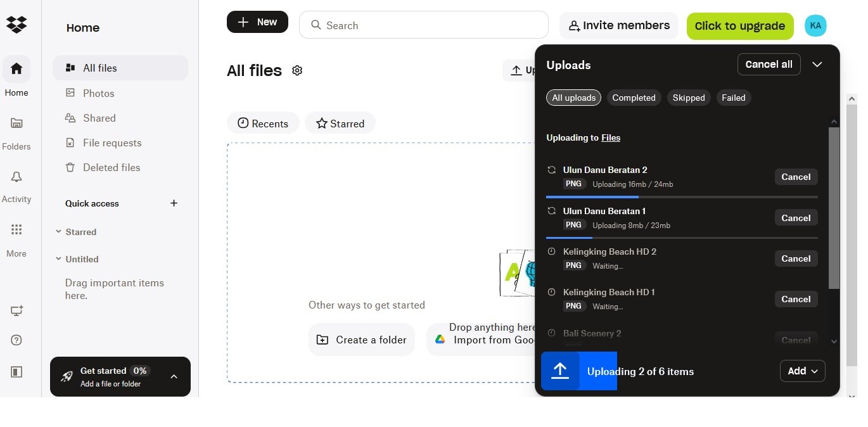The height and width of the screenshot is (427, 868).
Task: Click the page scrollbar up arrow
Action: [x=852, y=99]
